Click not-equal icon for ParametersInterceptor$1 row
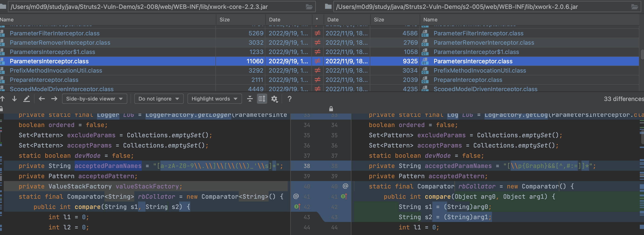 [x=318, y=52]
